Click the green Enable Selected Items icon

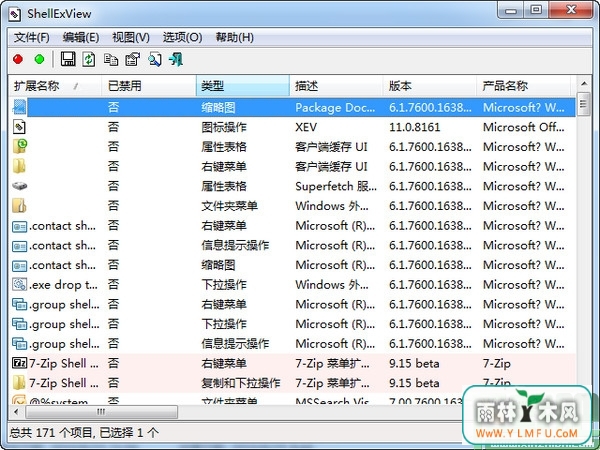coord(39,59)
